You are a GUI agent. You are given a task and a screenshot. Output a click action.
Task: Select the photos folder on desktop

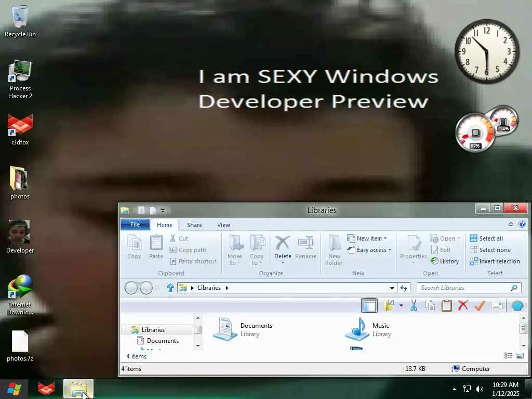20,183
